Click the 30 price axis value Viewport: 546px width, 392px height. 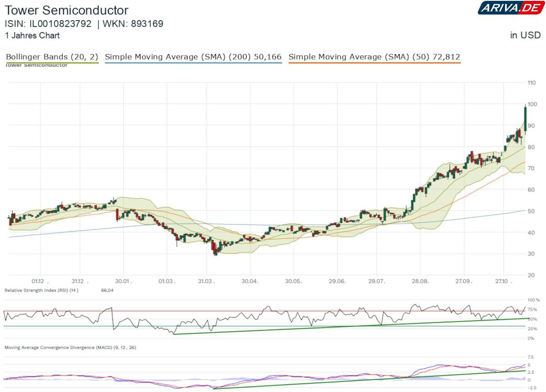[532, 254]
